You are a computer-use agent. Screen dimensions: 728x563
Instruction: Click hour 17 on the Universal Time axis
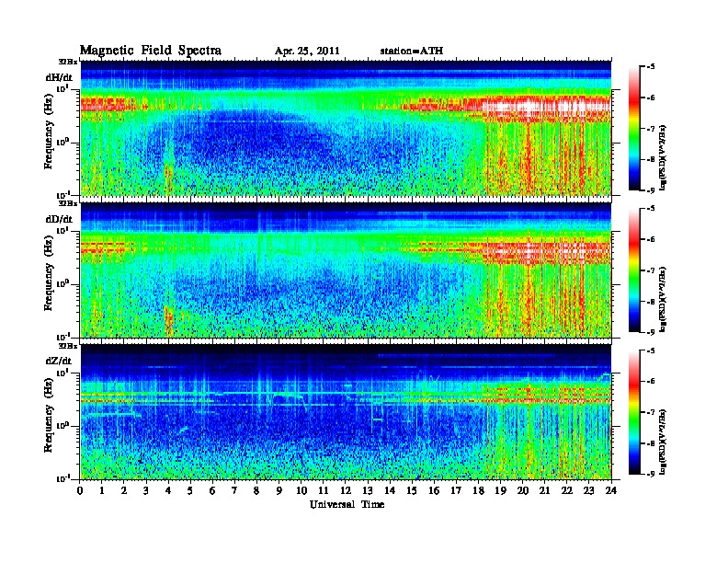[x=456, y=490]
